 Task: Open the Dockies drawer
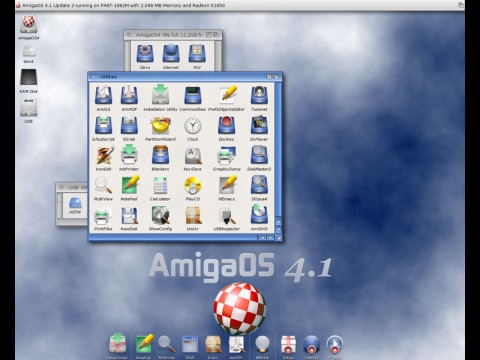(x=226, y=125)
